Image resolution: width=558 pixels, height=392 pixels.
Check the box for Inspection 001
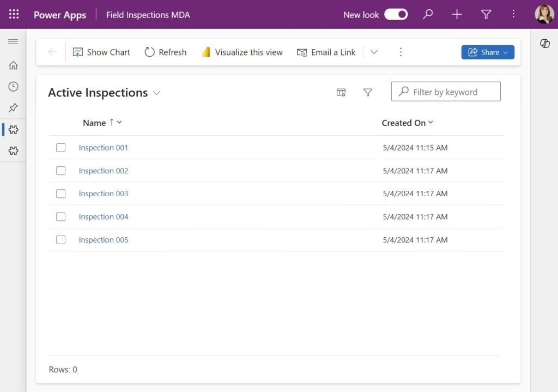click(x=61, y=147)
